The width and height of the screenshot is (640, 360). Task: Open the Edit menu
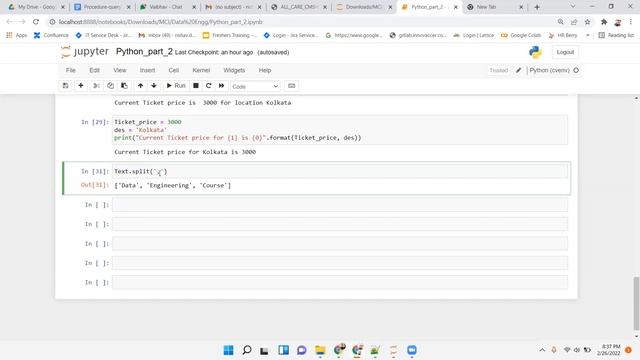pyautogui.click(x=94, y=70)
